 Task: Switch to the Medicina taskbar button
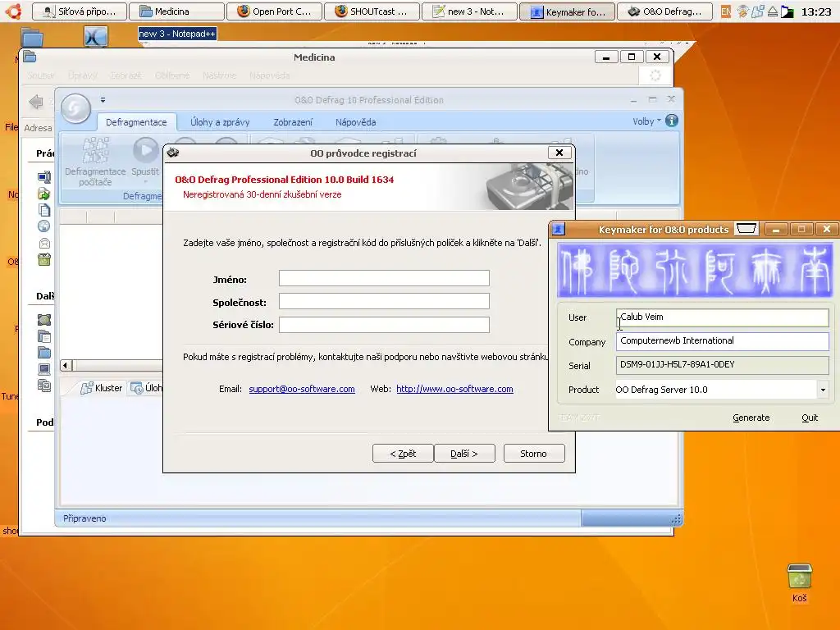click(177, 11)
